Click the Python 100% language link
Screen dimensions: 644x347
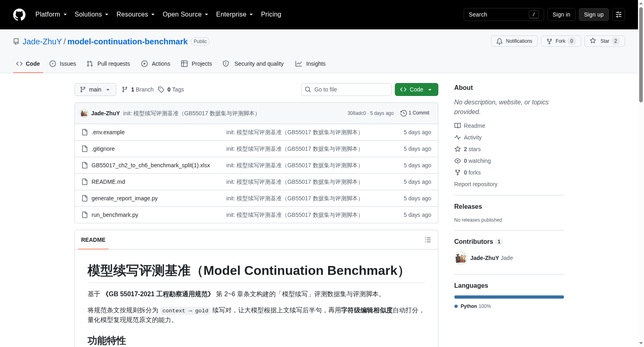(x=473, y=306)
